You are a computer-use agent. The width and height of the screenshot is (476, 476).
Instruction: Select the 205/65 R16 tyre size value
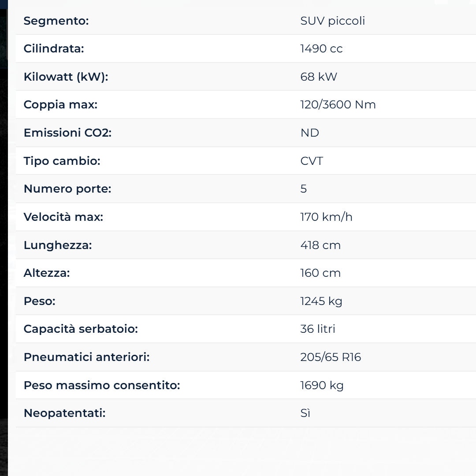[331, 357]
